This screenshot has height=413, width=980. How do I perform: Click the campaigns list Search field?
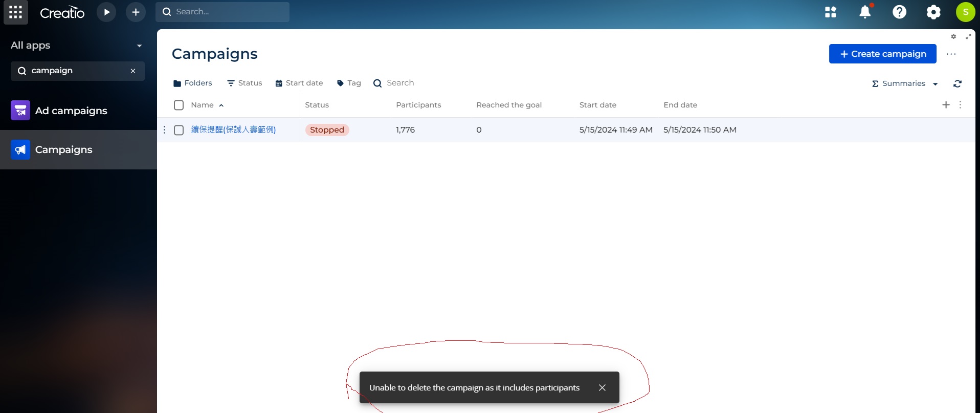tap(394, 83)
